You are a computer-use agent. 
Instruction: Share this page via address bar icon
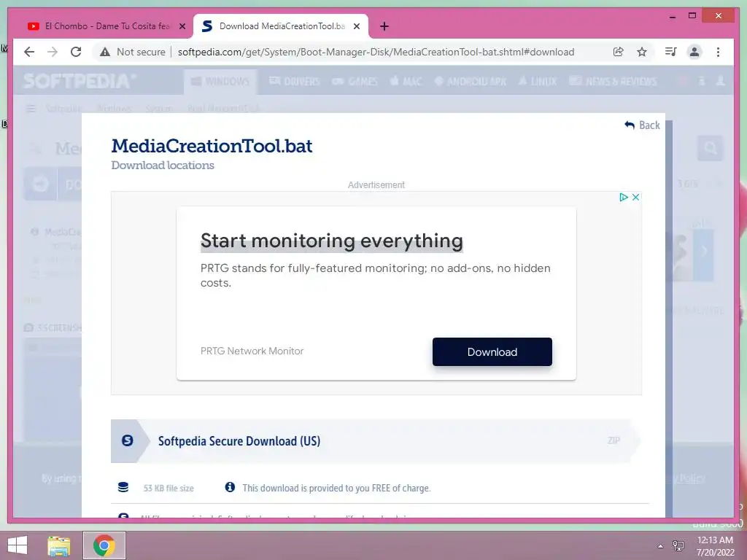pyautogui.click(x=619, y=52)
